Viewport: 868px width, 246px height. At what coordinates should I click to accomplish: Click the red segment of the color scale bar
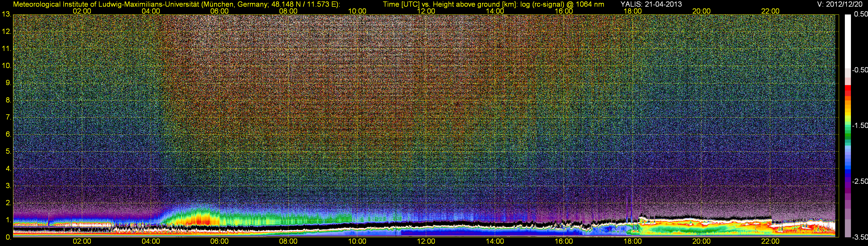pyautogui.click(x=847, y=90)
